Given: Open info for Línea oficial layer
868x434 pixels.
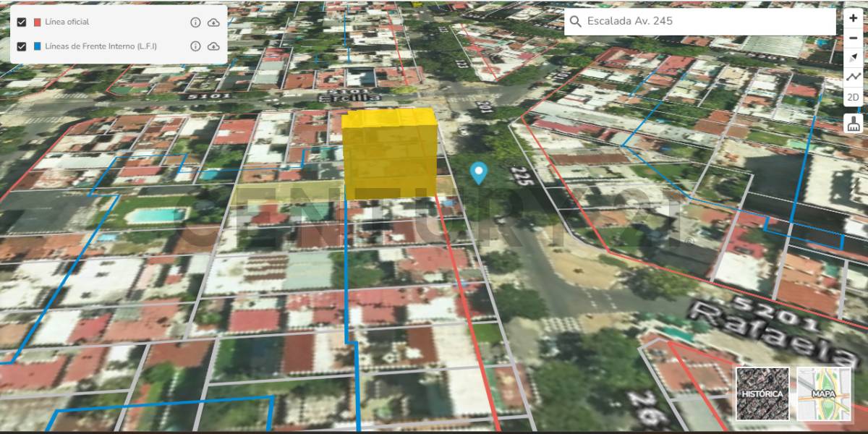Looking at the screenshot, I should pos(195,22).
